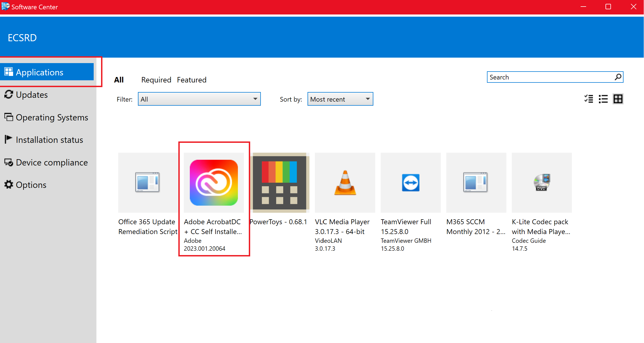Click the Applications grid icon

[x=9, y=72]
